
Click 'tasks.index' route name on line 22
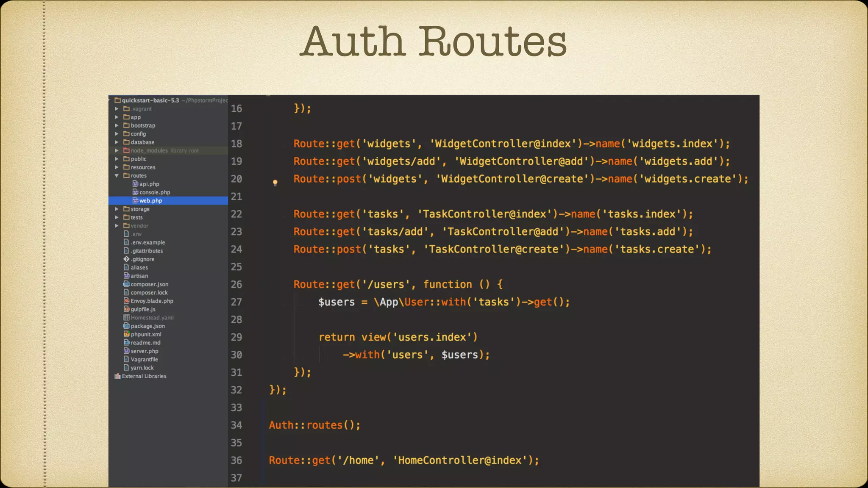pos(642,214)
